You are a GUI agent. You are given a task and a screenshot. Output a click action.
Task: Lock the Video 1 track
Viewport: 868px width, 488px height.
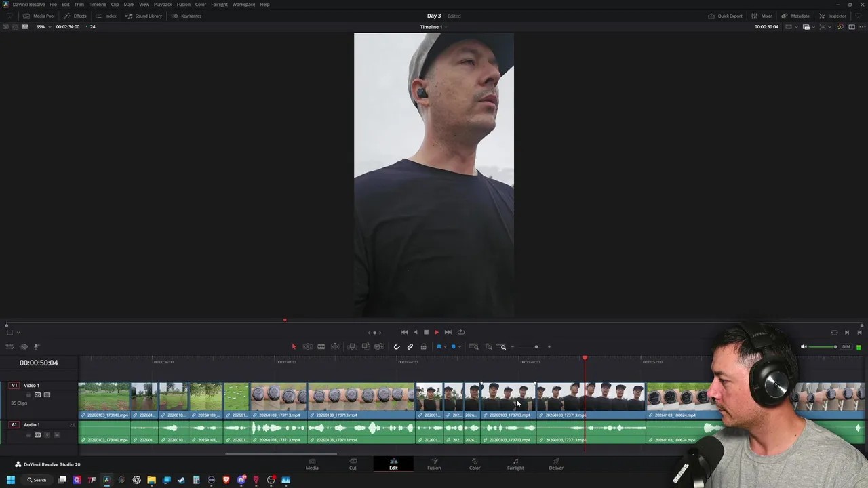(28, 394)
